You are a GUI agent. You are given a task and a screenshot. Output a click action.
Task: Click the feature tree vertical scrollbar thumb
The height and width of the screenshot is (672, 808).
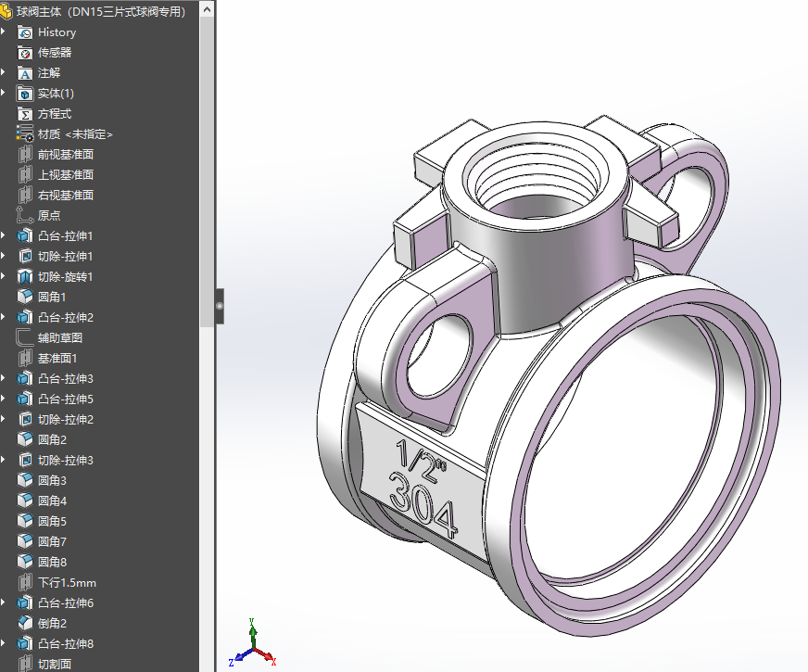click(207, 172)
